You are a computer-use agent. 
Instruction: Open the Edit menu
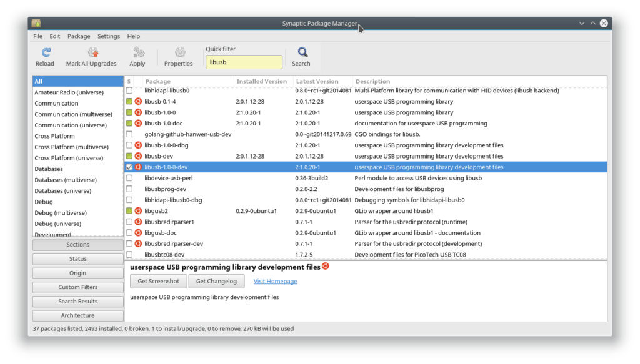(x=55, y=36)
